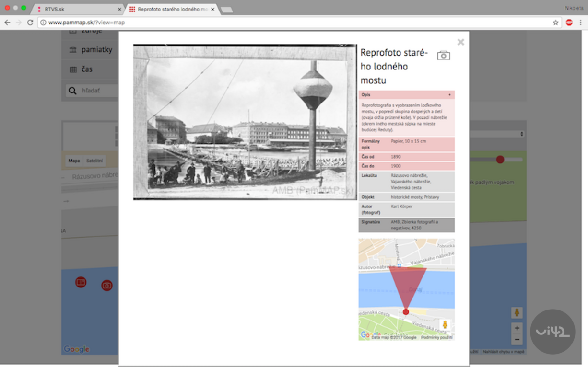Click the red location dot on the minimap

(x=406, y=312)
